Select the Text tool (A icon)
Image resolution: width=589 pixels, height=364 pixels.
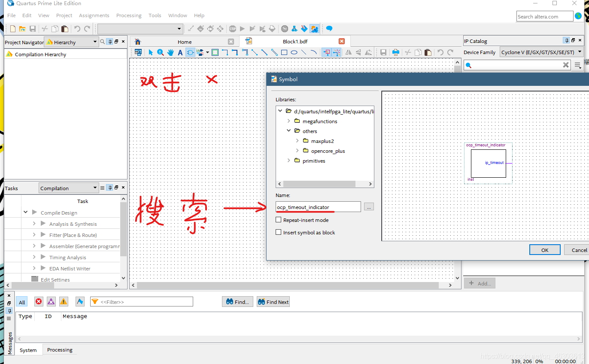pyautogui.click(x=180, y=52)
